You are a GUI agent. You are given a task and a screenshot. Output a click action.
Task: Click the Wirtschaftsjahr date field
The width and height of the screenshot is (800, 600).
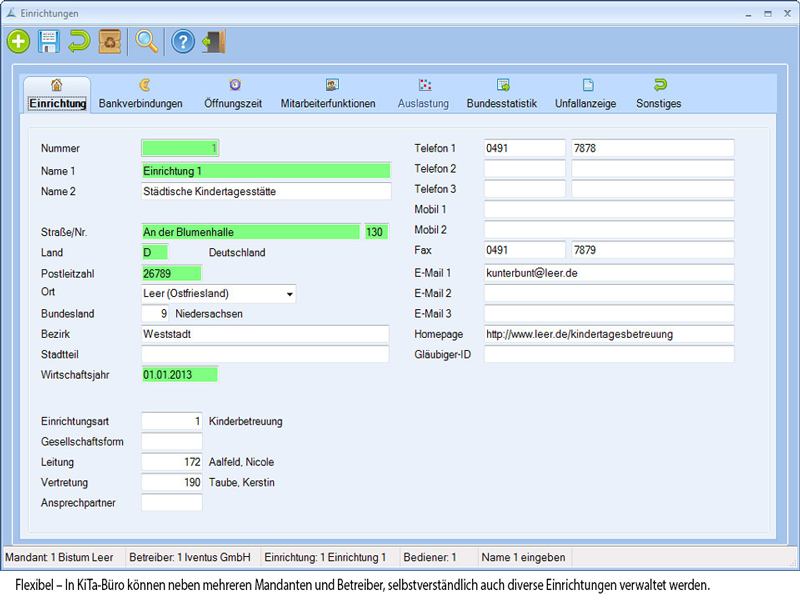(179, 375)
